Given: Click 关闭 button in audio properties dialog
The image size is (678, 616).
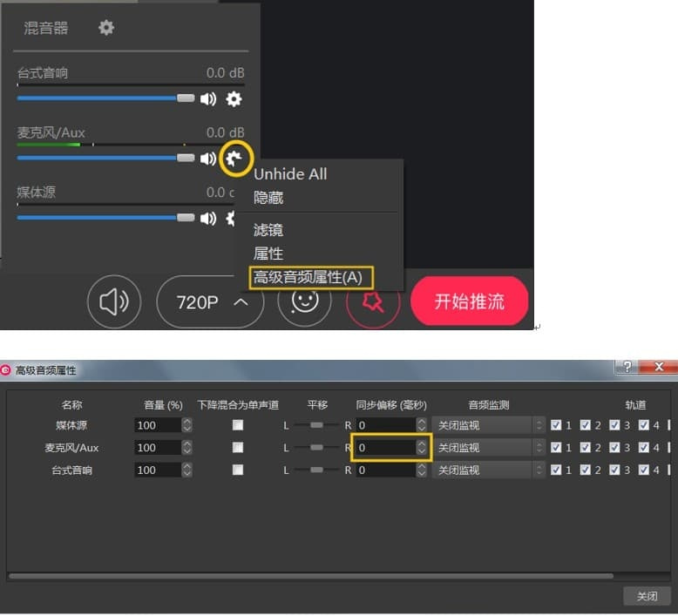Looking at the screenshot, I should click(647, 596).
